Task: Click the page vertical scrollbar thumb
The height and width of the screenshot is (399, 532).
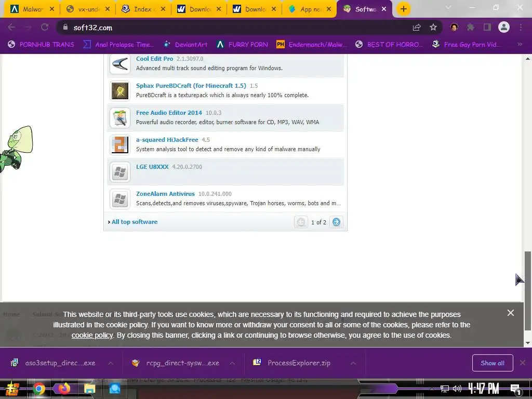Action: [x=528, y=290]
